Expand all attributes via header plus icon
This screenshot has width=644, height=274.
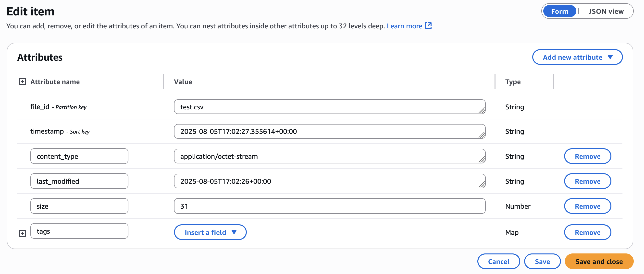click(x=23, y=82)
